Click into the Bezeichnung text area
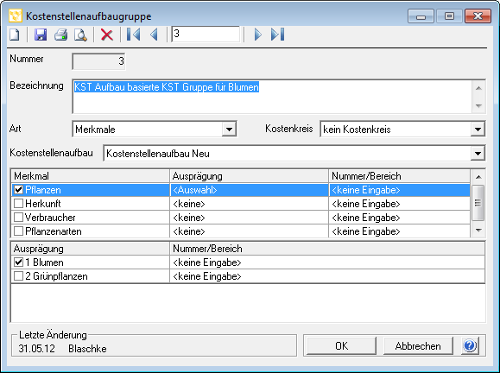 click(x=272, y=97)
